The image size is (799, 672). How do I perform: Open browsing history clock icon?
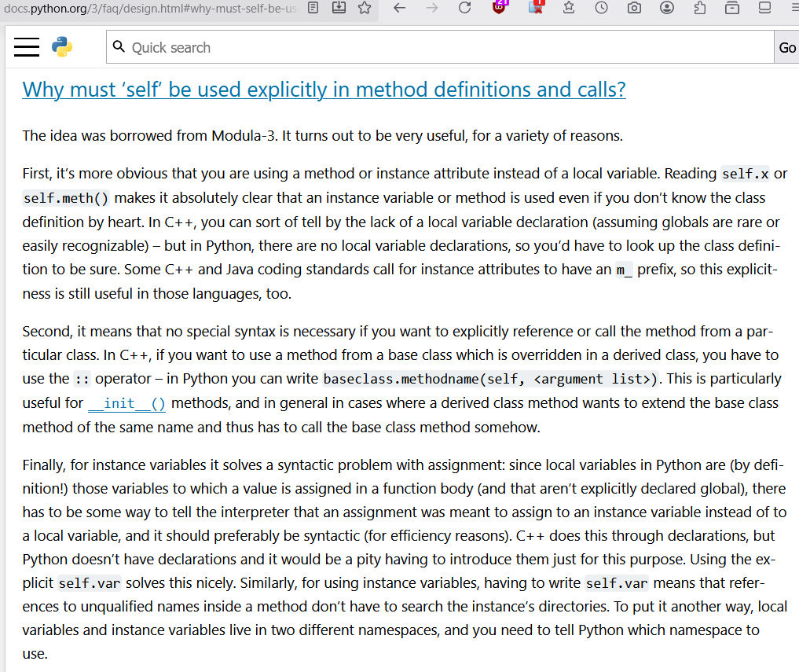601,8
